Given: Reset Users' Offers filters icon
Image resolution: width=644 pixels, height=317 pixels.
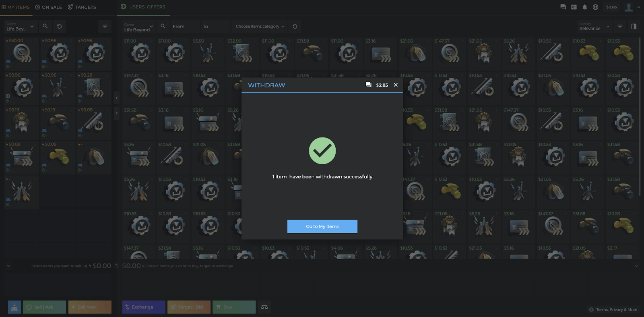Looking at the screenshot, I should tap(295, 26).
